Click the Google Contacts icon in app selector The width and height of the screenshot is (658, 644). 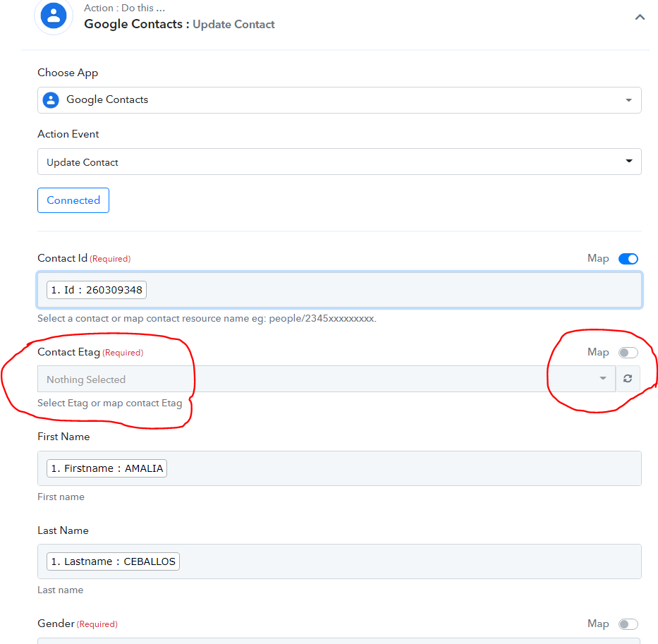[x=51, y=100]
